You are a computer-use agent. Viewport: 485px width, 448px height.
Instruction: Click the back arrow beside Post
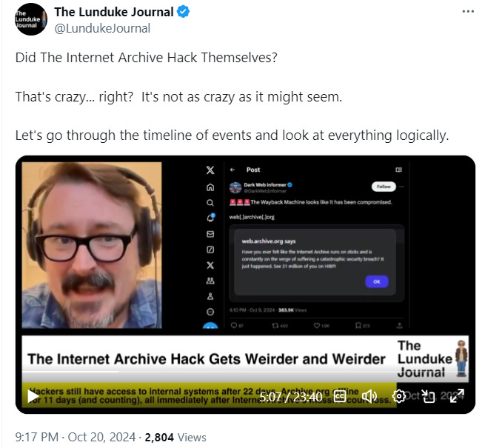point(233,170)
